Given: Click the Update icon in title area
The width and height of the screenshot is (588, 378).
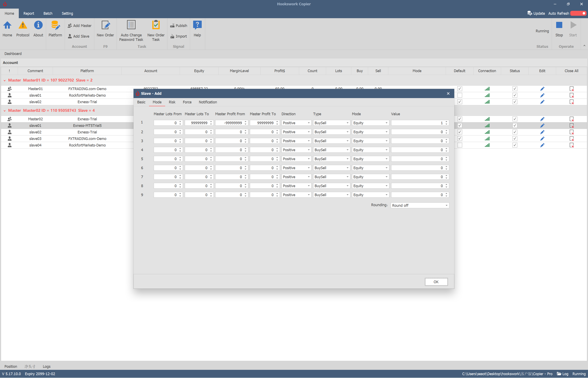Looking at the screenshot, I should [536, 13].
